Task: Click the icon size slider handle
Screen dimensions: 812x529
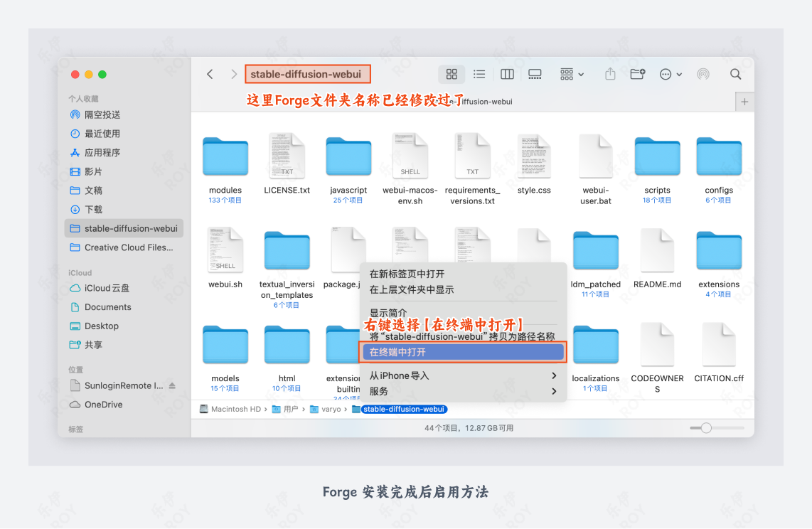Action: point(708,428)
